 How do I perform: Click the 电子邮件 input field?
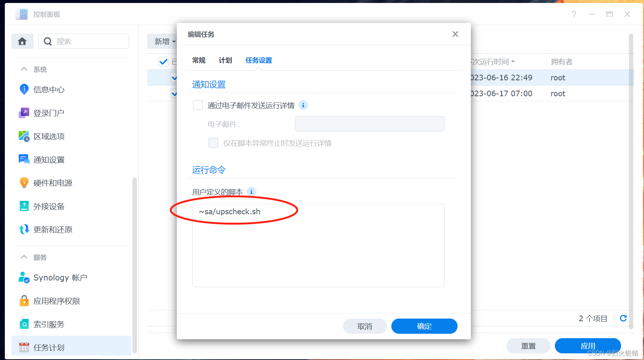[370, 124]
